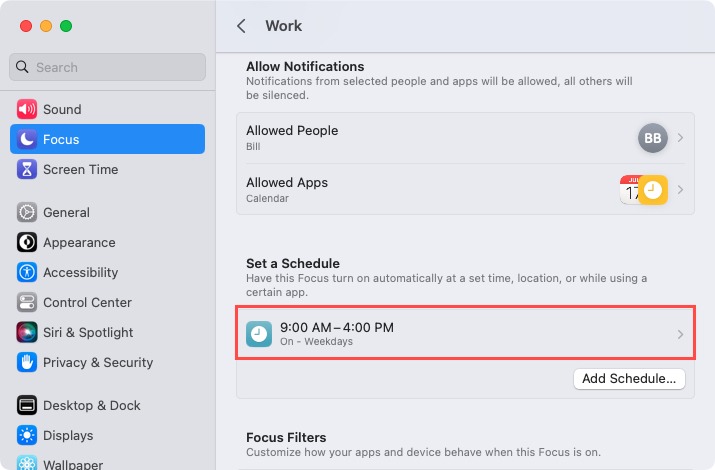Click the 'Calendar' subtitle text
Screen dimensions: 715x470
(267, 199)
